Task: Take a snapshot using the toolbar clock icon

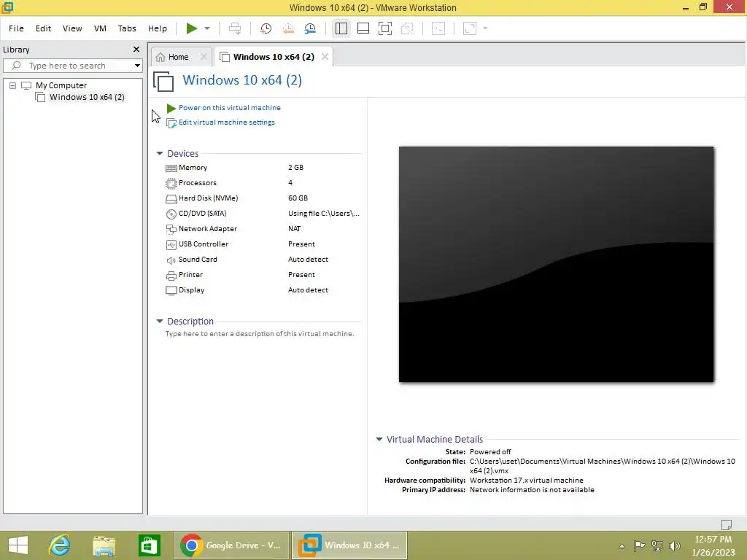Action: click(266, 28)
